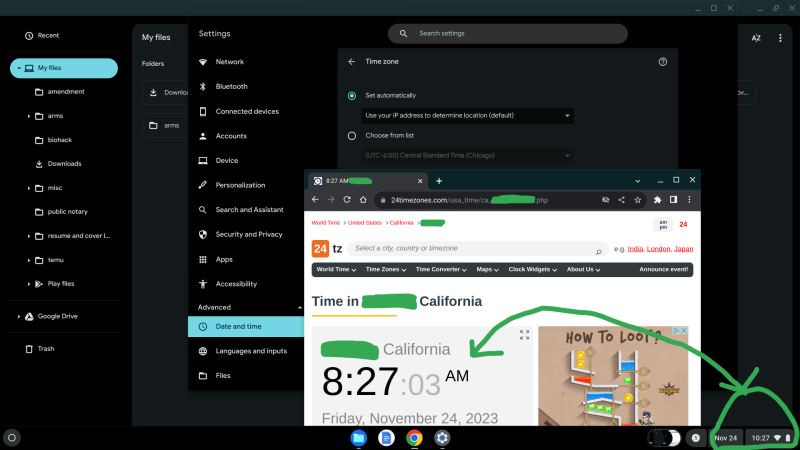Open Time zone help icon
800x450 pixels.
click(x=662, y=62)
